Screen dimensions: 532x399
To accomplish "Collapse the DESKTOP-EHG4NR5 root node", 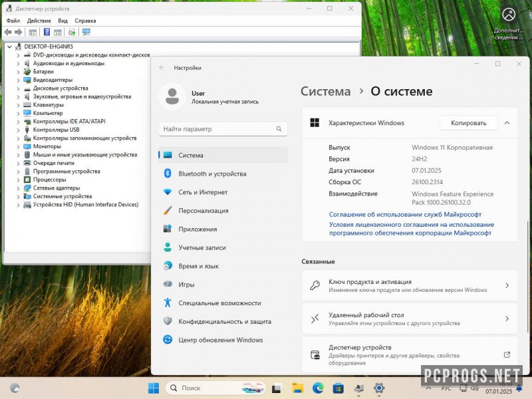I will (9, 47).
